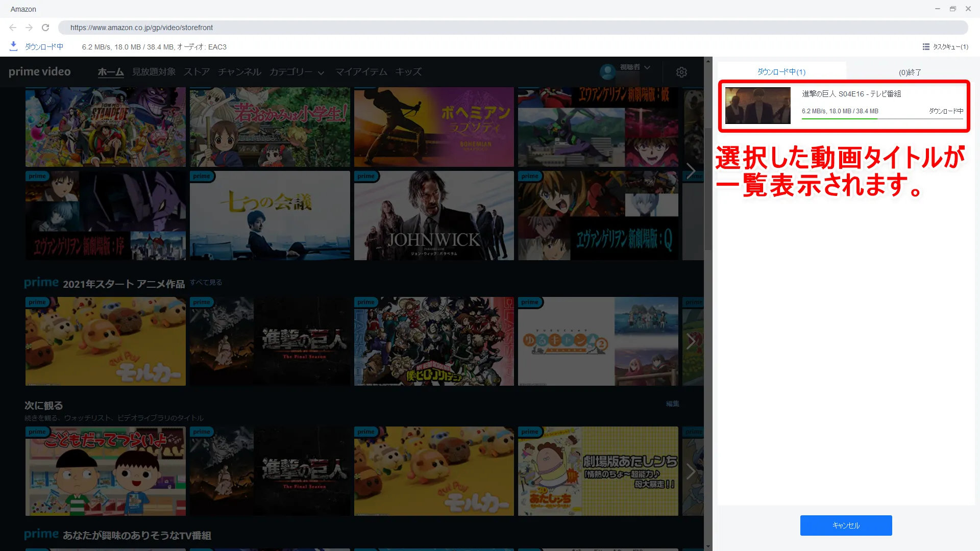Open モルカー in 2021 anime row
980x551 pixels.
coord(106,341)
